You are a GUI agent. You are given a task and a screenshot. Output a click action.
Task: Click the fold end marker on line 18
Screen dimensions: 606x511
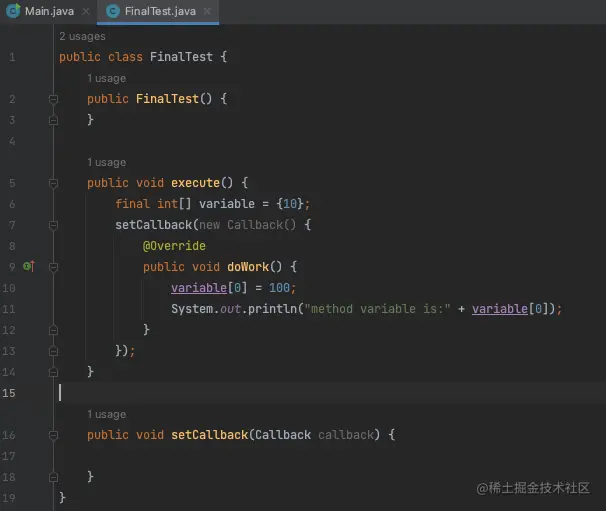point(53,477)
